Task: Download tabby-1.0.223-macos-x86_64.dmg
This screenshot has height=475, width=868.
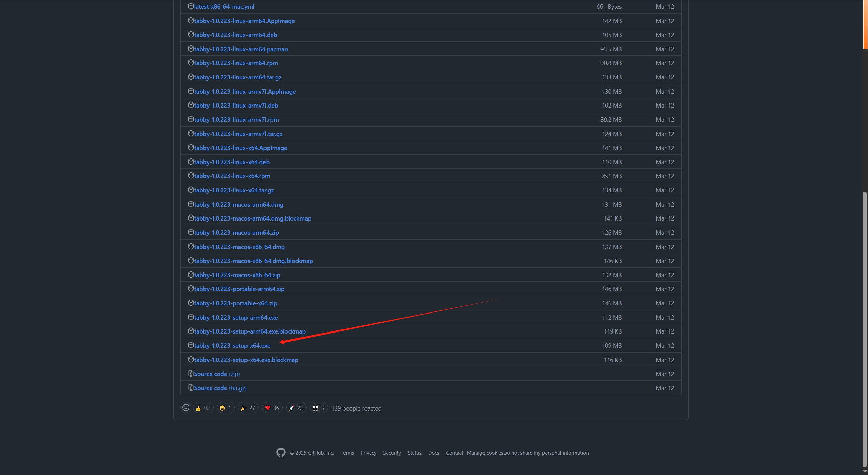Action: (239, 247)
